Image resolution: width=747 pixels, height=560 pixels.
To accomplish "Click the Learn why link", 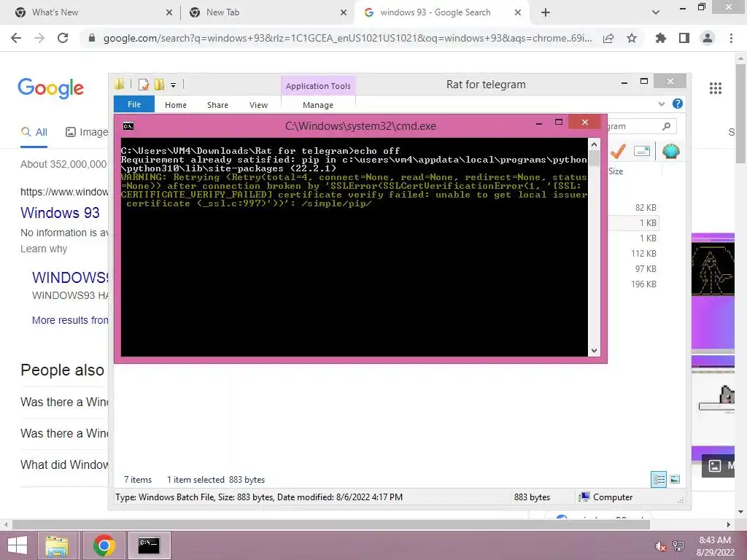I will click(x=44, y=249).
